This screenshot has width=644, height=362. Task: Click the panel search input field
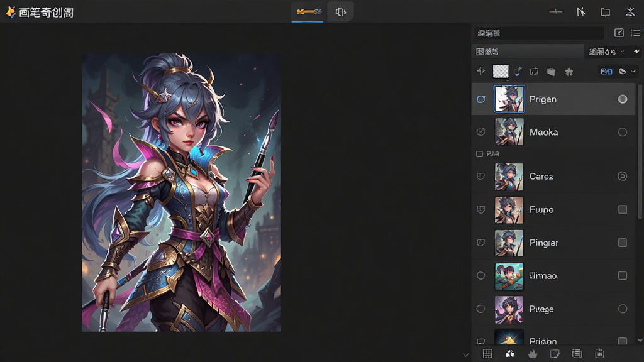coord(539,33)
